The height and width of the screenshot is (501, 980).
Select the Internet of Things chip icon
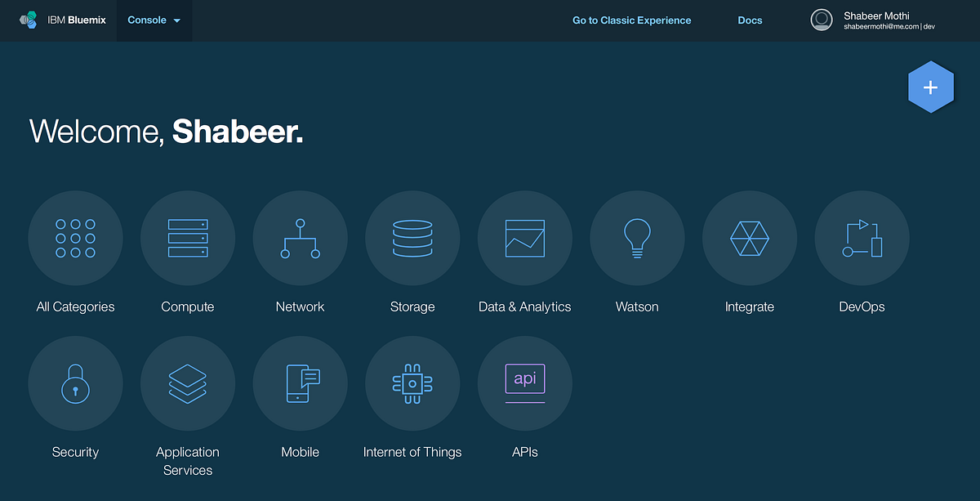[412, 383]
